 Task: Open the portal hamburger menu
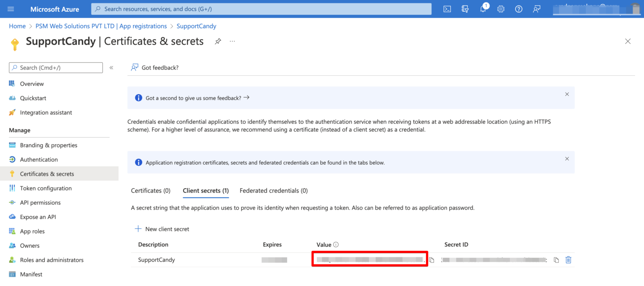point(11,9)
